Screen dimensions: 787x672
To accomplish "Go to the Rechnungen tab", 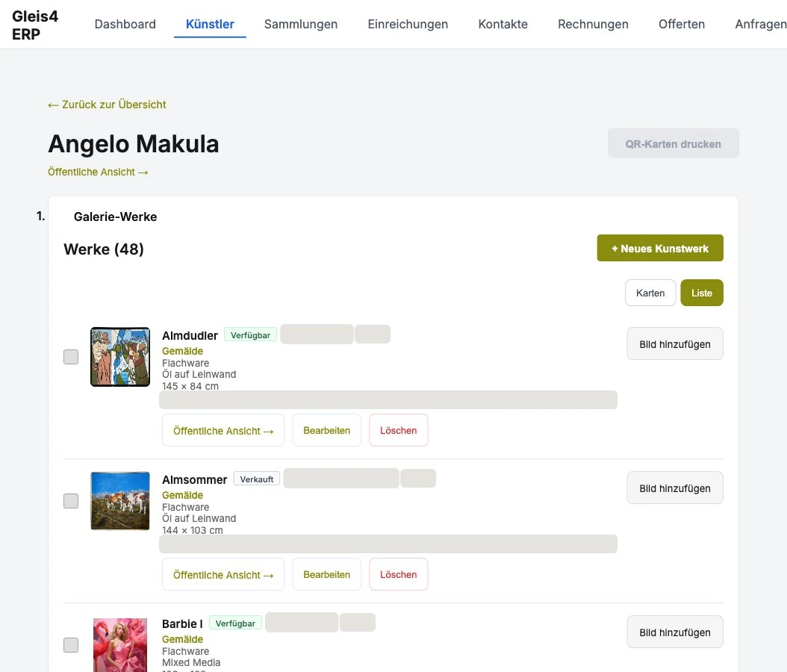I will pos(593,24).
